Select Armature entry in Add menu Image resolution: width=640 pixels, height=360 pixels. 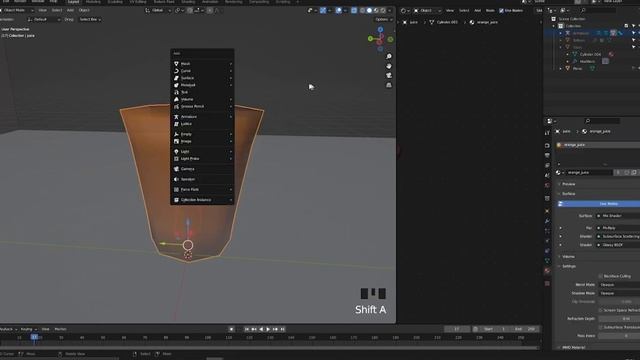202,117
